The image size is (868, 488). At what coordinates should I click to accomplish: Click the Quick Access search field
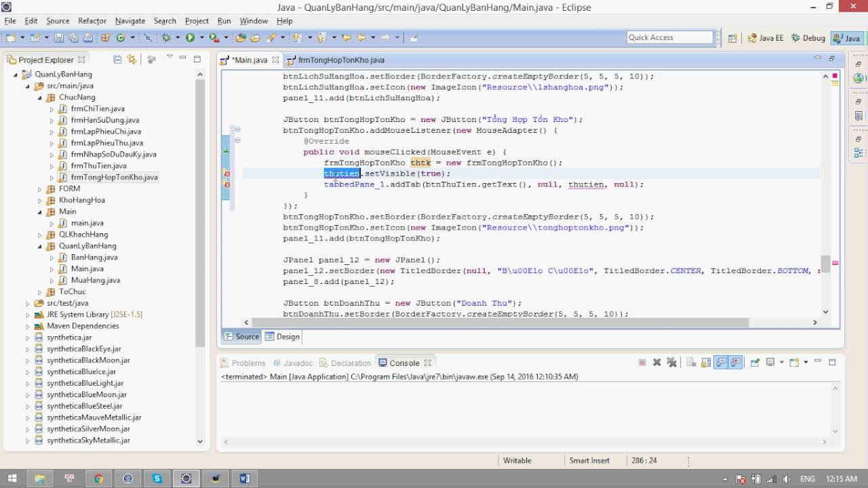click(670, 37)
